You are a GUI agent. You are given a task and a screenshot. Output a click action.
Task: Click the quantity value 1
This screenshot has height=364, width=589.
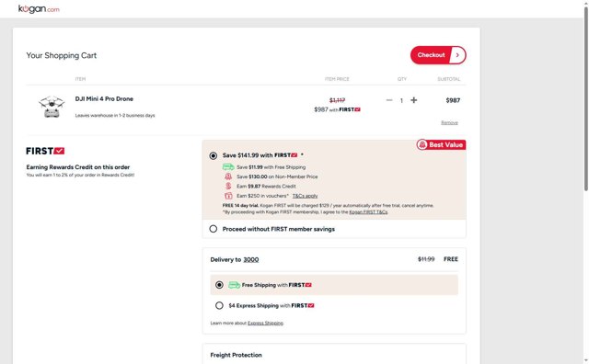(401, 100)
